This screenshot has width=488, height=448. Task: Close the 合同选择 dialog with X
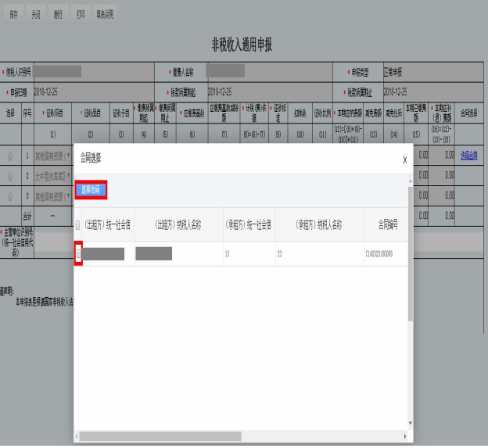coord(404,160)
